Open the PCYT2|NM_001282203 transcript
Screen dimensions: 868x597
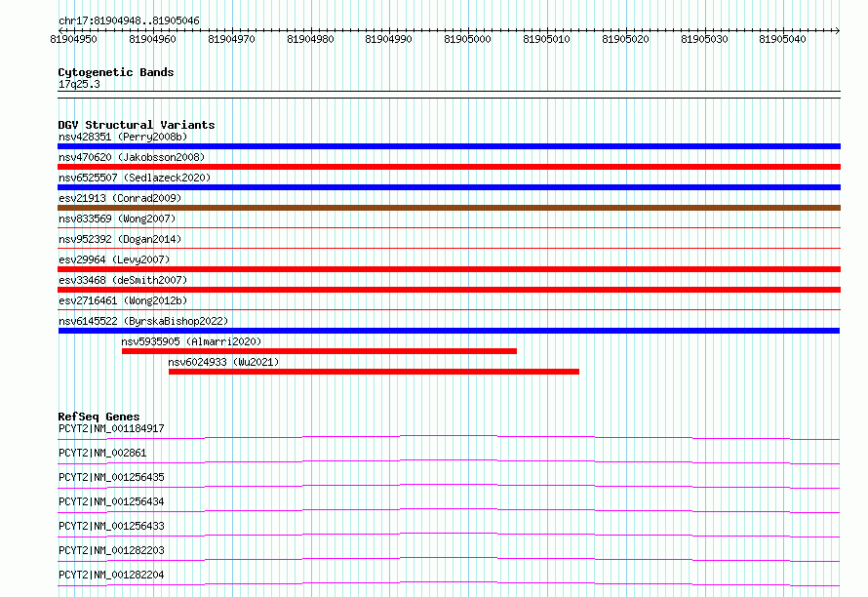pos(111,550)
